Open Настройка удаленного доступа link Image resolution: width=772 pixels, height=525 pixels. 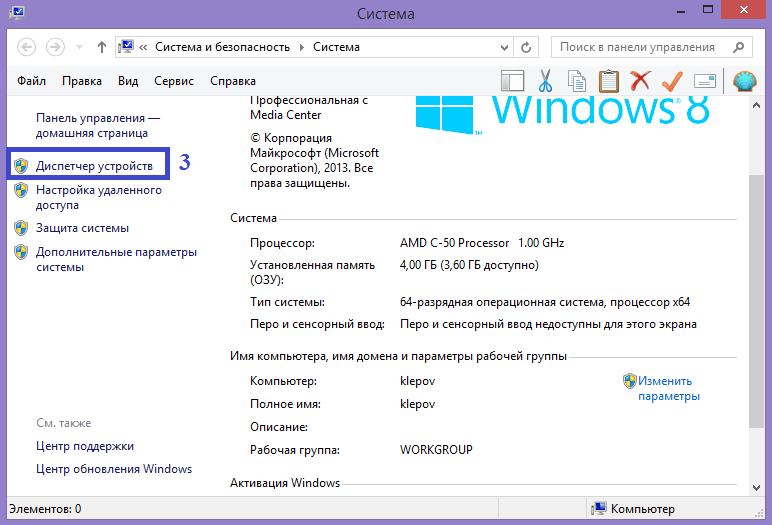pos(98,197)
